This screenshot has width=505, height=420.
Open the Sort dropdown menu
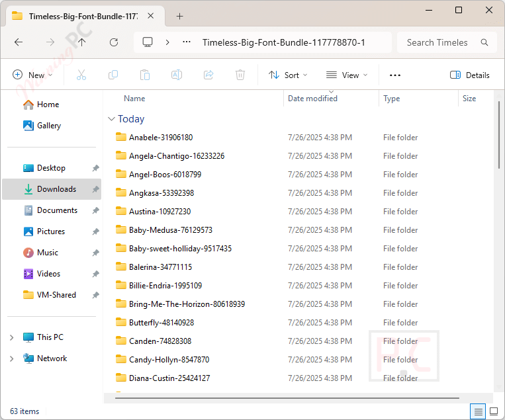click(x=288, y=75)
